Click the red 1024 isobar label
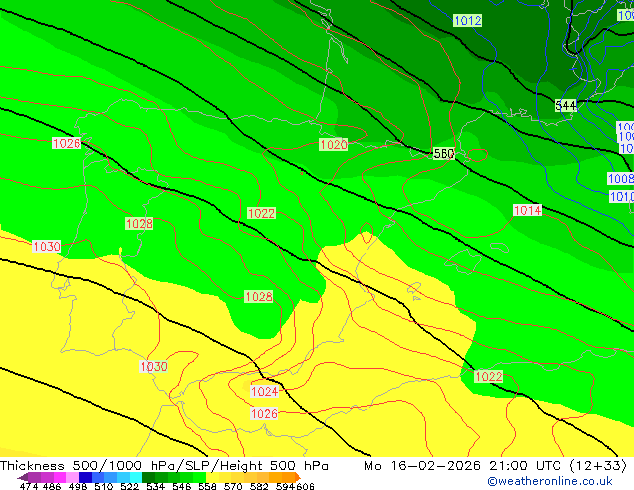Viewport: 634px width, 490px height. (x=264, y=391)
